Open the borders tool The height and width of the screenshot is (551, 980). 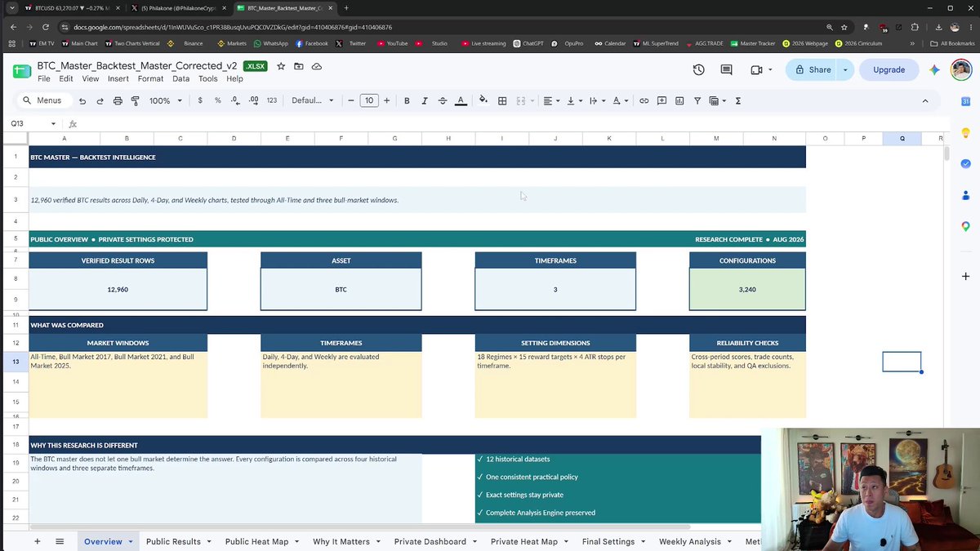502,100
